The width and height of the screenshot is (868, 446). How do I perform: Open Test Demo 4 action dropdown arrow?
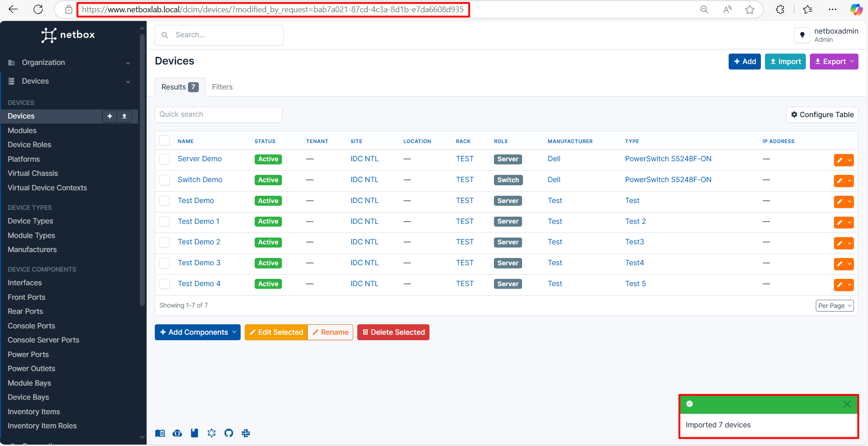[849, 285]
